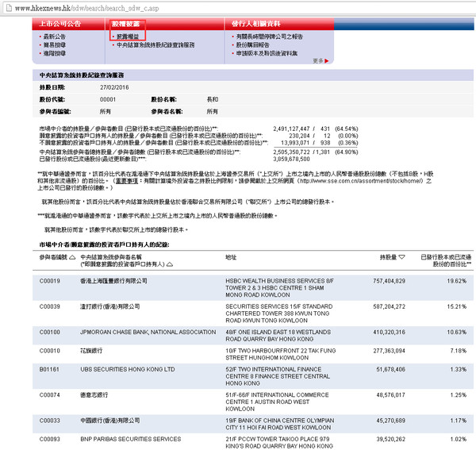Click participant ID C00010
Screen dimensions: 476x450
point(49,351)
